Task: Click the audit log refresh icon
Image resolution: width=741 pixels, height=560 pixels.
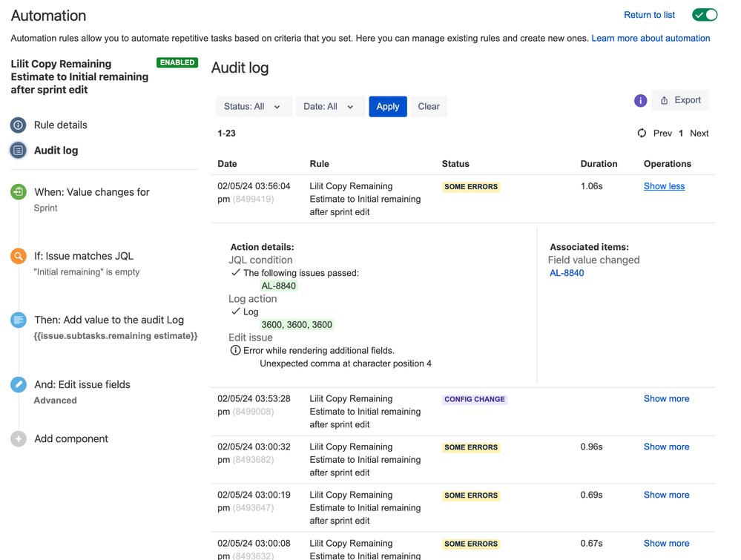Action: click(x=642, y=134)
